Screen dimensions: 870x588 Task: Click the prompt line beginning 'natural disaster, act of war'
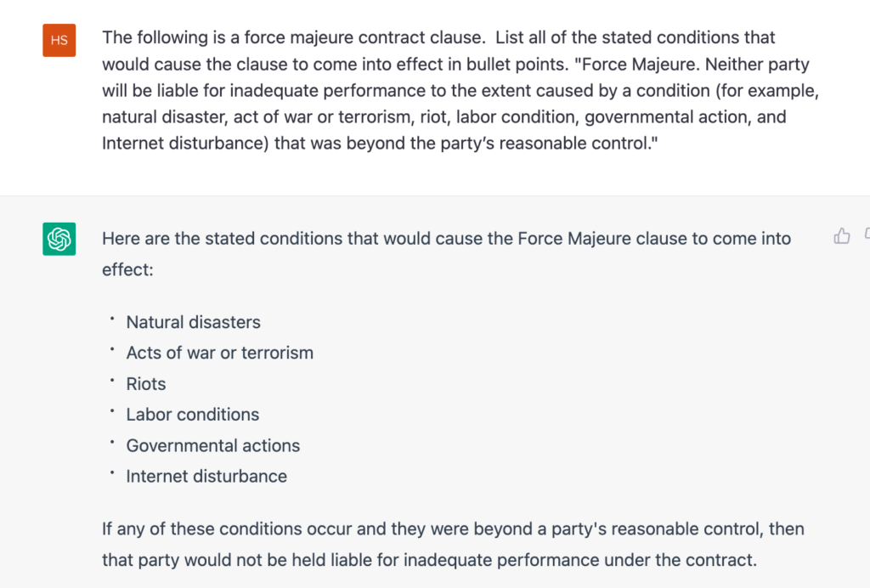pyautogui.click(x=443, y=117)
